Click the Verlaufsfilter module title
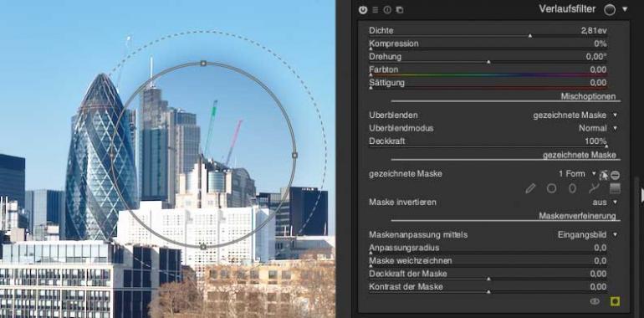The image size is (644, 318). (567, 9)
